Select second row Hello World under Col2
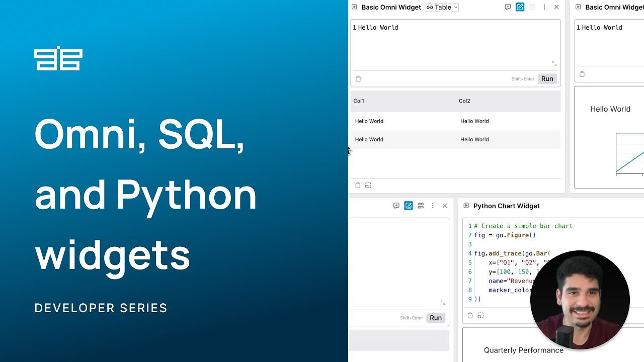The image size is (644, 362). pos(474,139)
